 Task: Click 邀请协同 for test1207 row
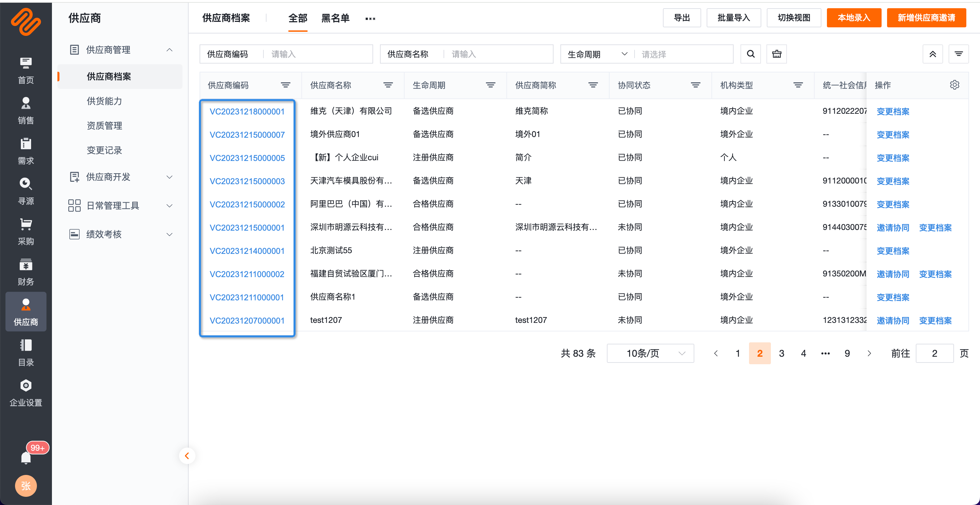pos(893,320)
